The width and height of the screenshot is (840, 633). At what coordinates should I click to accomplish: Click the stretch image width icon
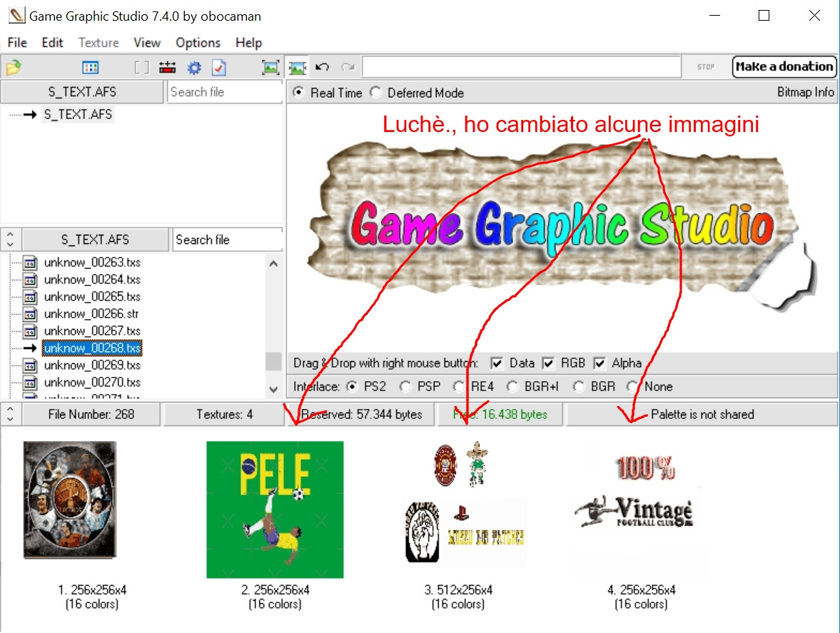[x=298, y=68]
